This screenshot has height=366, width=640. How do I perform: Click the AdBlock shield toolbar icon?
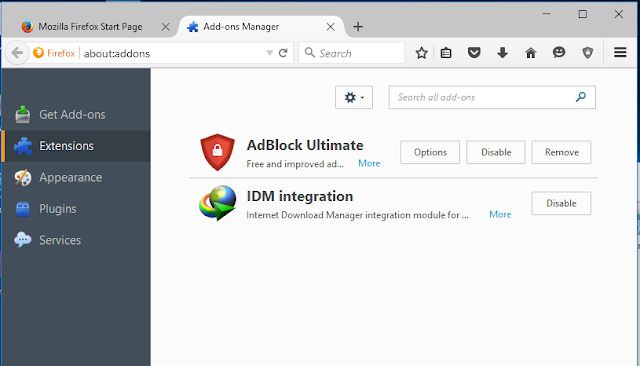coord(588,53)
